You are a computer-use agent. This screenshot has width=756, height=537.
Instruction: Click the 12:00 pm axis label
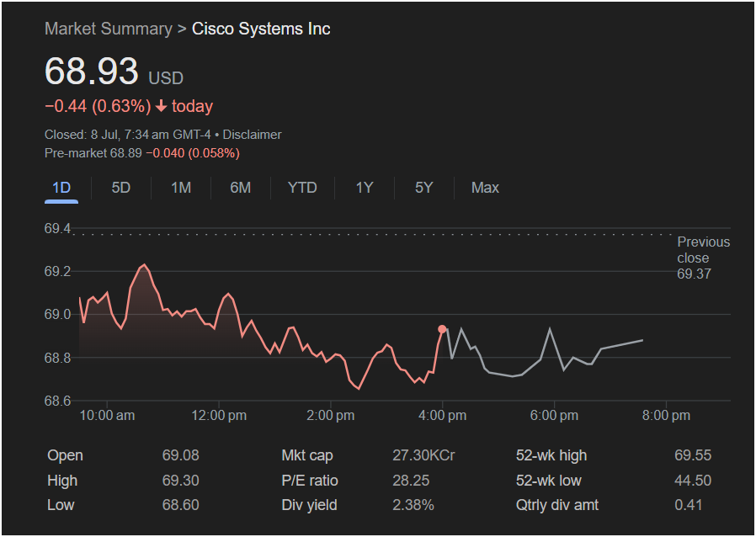(x=219, y=416)
